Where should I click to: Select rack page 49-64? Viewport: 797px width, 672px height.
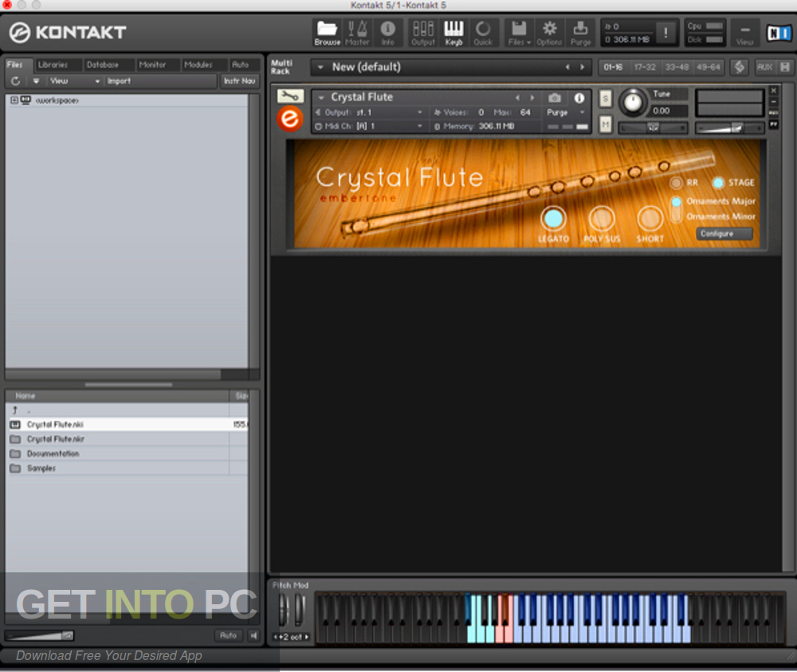(708, 67)
